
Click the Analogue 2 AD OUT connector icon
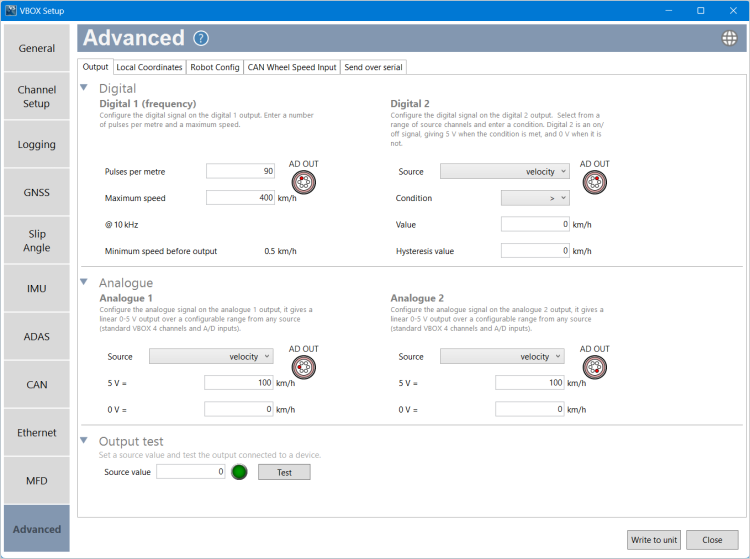click(x=595, y=367)
